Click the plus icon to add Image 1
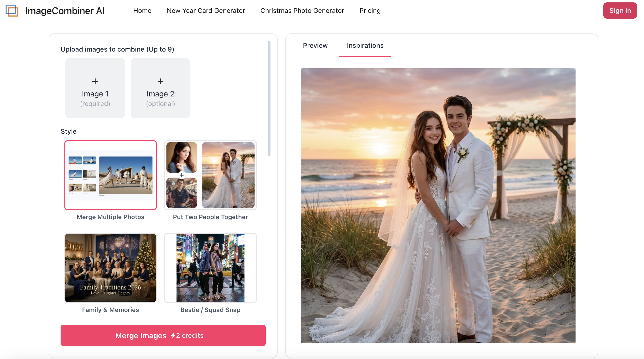The image size is (644, 359). (x=95, y=81)
